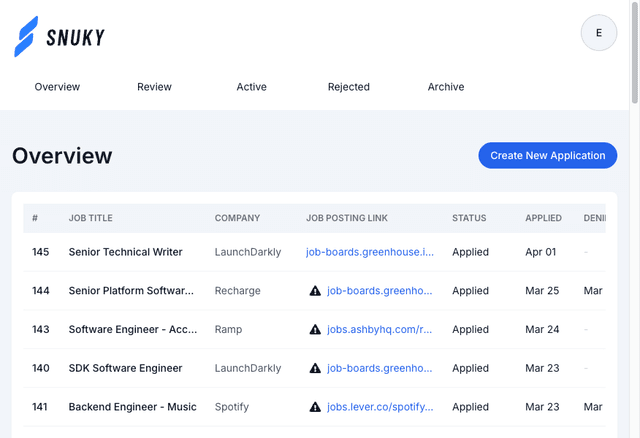
Task: Click warning icon in SDK Software Engineer row
Action: tap(315, 368)
